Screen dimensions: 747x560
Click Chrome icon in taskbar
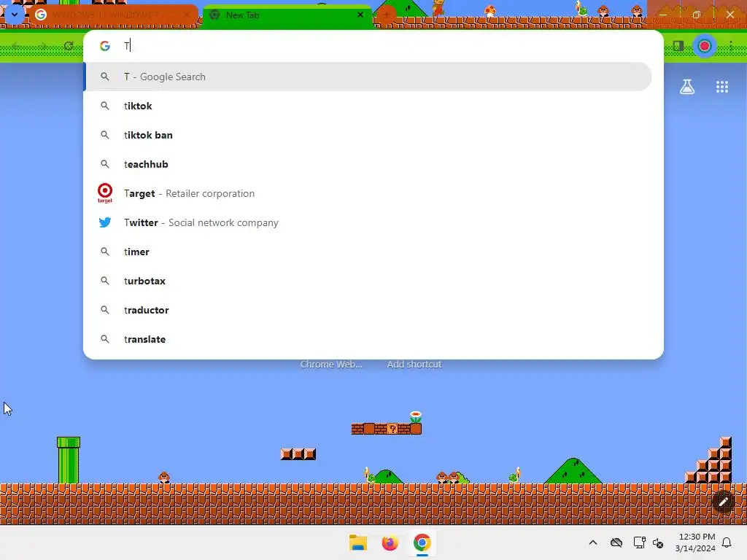pyautogui.click(x=422, y=542)
